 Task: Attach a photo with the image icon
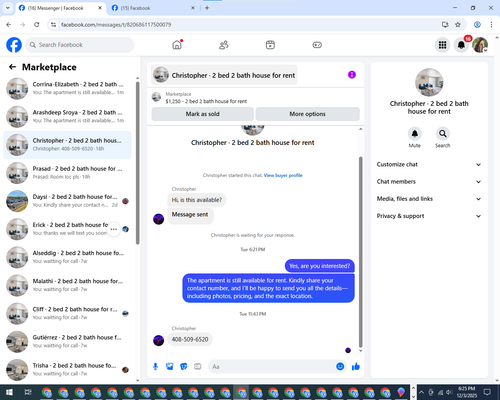pos(170,367)
